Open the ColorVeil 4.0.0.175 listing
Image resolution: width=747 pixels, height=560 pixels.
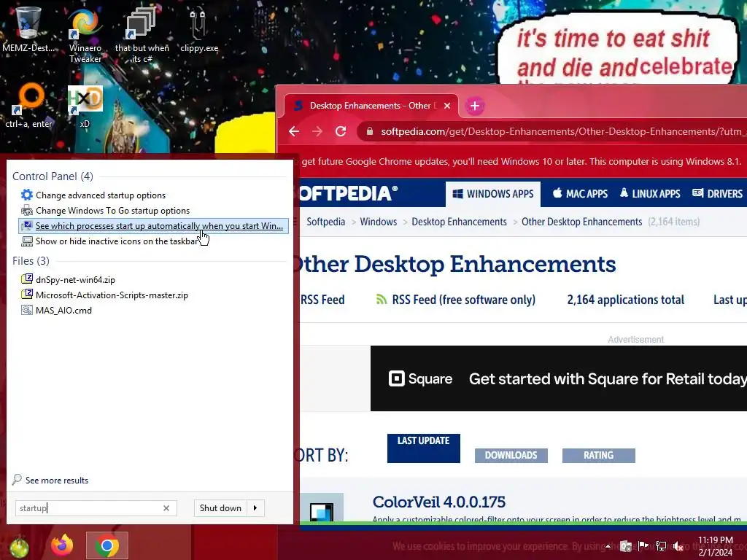pyautogui.click(x=438, y=502)
